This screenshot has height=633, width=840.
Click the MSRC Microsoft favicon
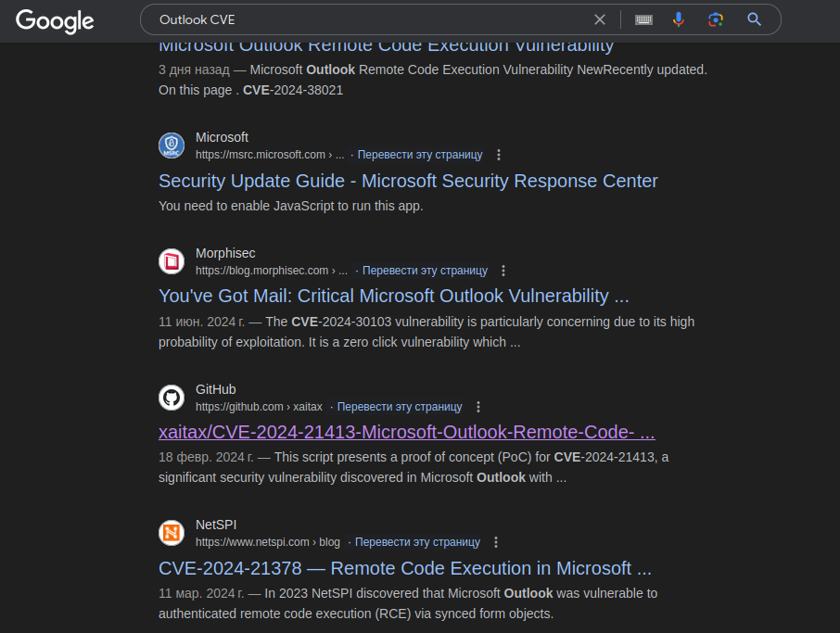[x=172, y=146]
